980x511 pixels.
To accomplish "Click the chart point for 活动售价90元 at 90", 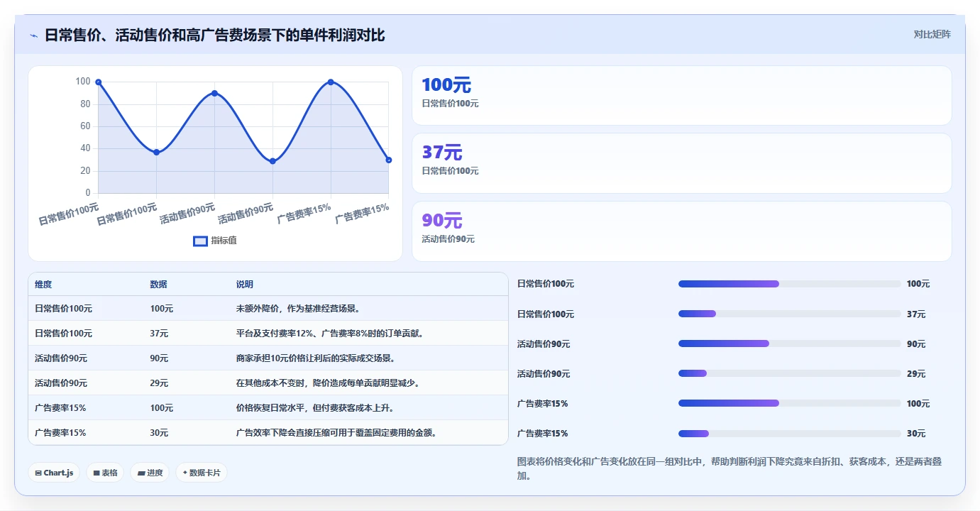I will 214,93.
